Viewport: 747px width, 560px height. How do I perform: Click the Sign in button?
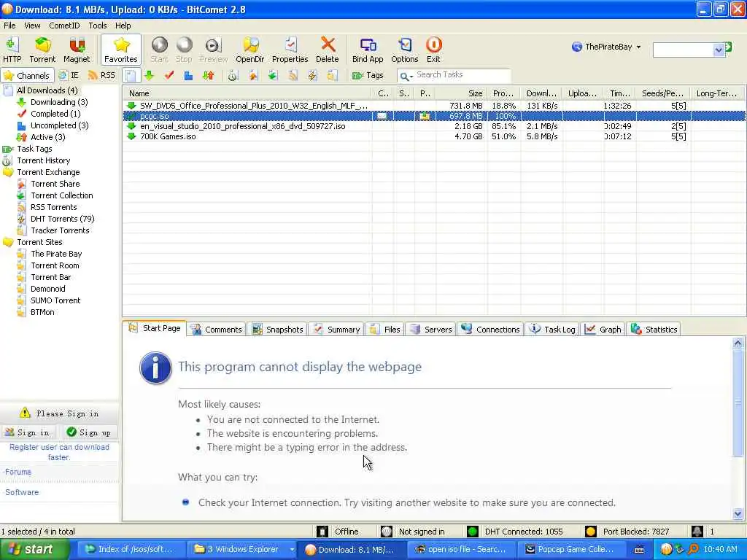(28, 432)
